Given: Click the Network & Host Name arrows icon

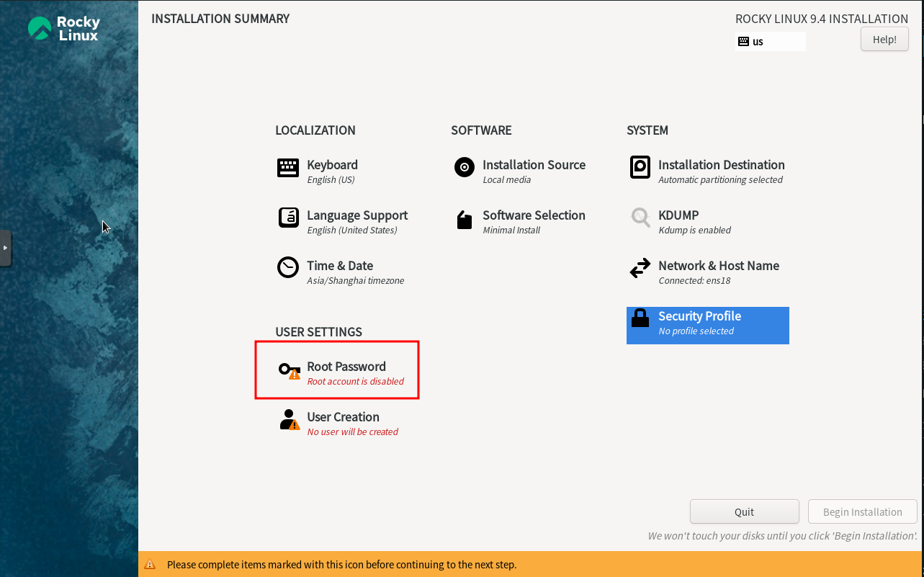Looking at the screenshot, I should pos(640,269).
